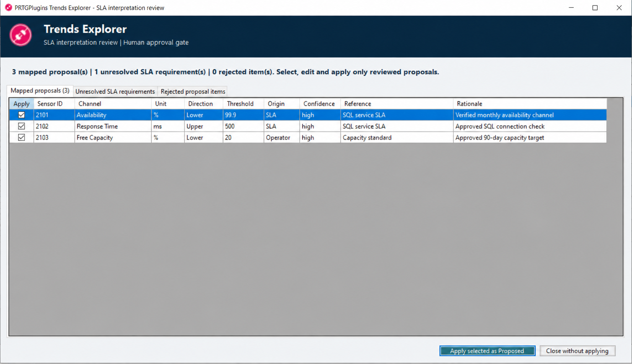Image resolution: width=632 pixels, height=364 pixels.
Task: Sort by the Reference column header
Action: click(x=397, y=104)
